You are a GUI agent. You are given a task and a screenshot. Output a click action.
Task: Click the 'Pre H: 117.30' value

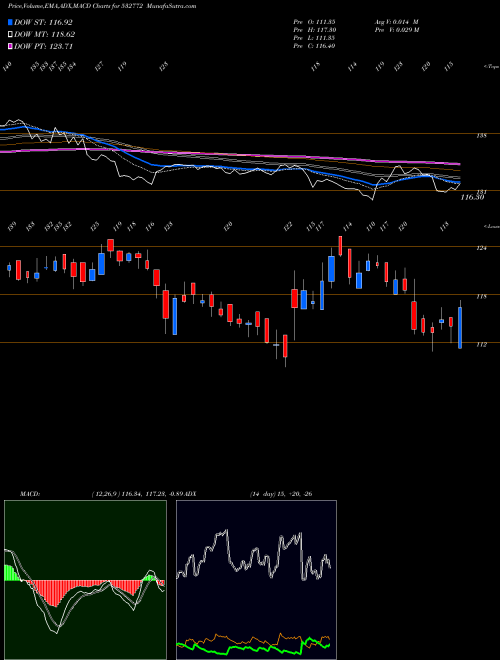point(314,30)
